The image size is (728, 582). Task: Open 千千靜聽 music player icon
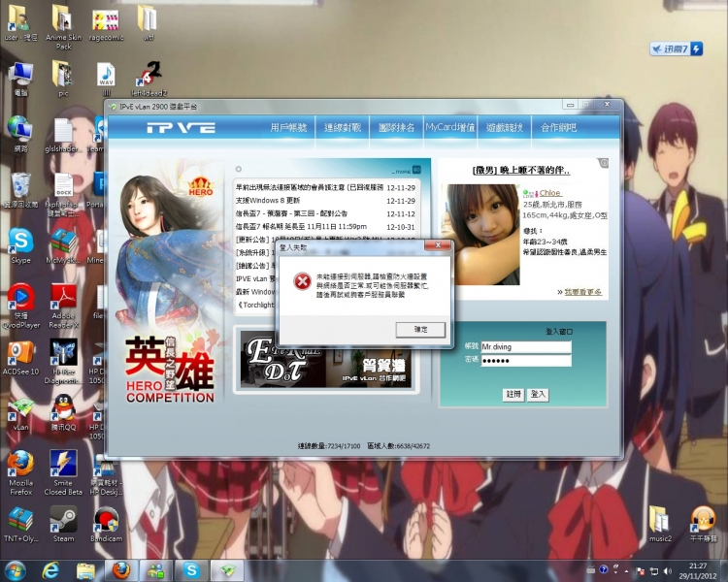coord(703,525)
